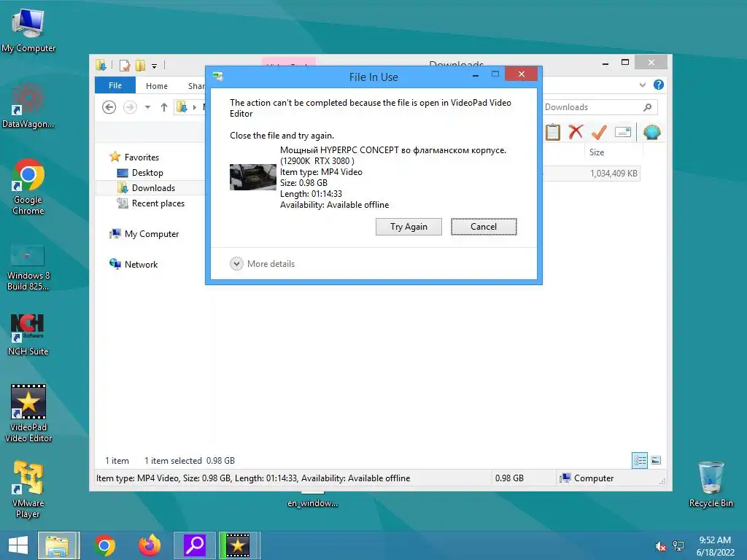Click '1 item selected 0.98 GB' status text
Viewport: 747px width, 560px height.
tap(190, 461)
